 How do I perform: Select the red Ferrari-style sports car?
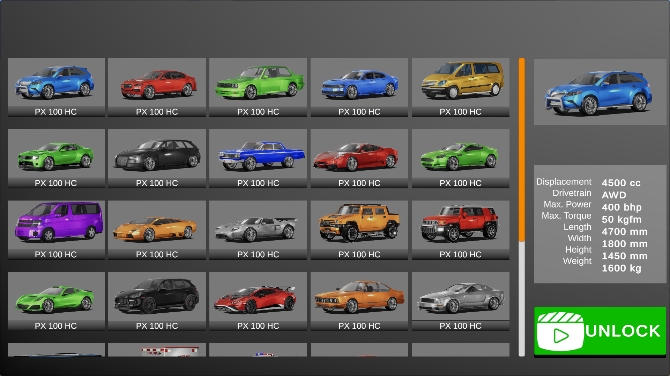[x=359, y=159]
